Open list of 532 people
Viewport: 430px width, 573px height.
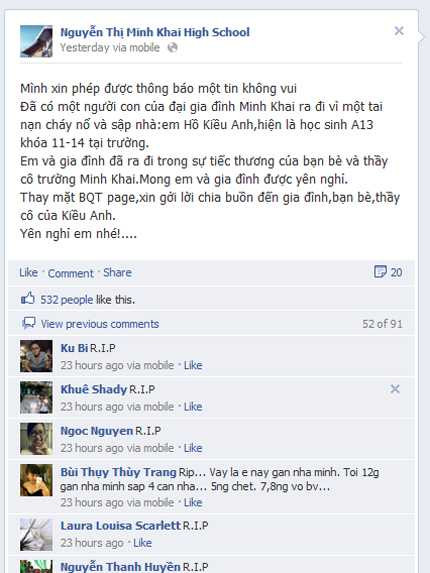point(66,300)
